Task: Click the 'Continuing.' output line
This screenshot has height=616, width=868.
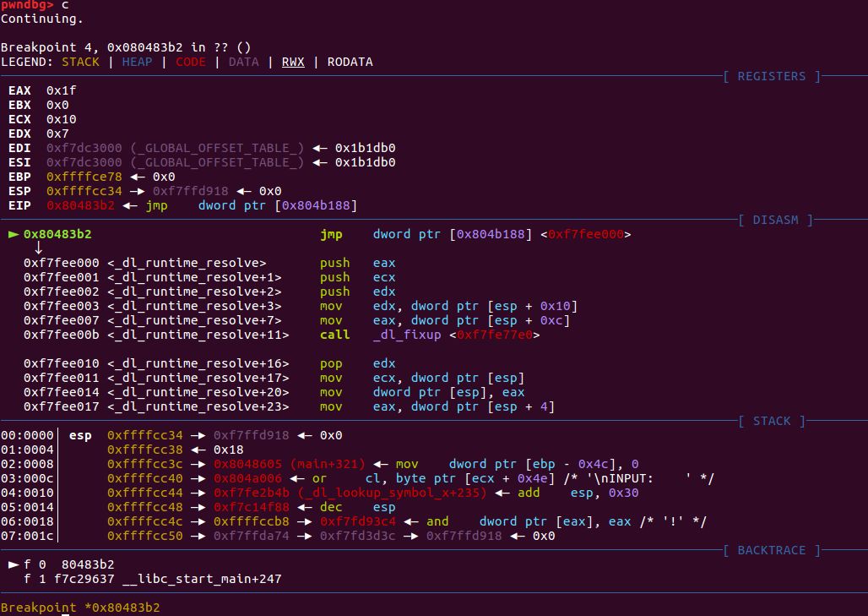Action: 41,19
